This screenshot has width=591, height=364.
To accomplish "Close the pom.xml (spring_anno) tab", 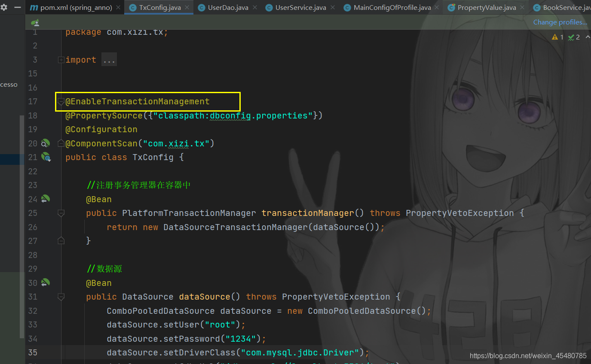I will point(118,8).
